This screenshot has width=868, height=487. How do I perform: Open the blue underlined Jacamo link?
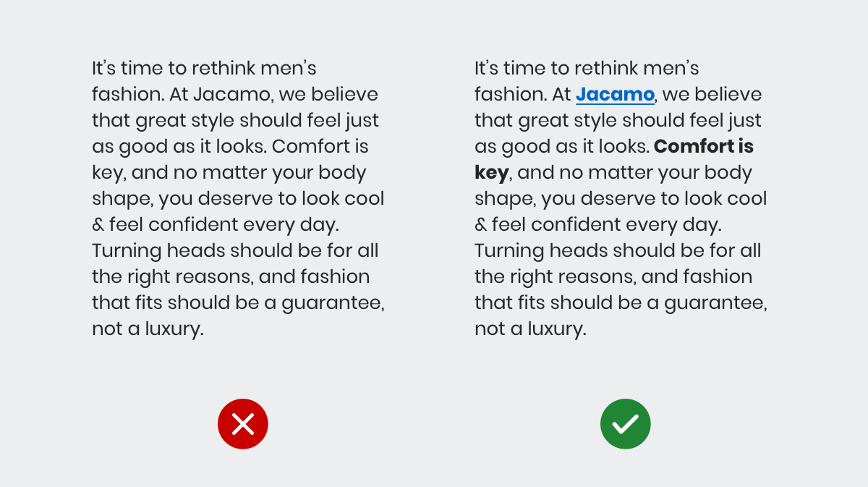(615, 95)
